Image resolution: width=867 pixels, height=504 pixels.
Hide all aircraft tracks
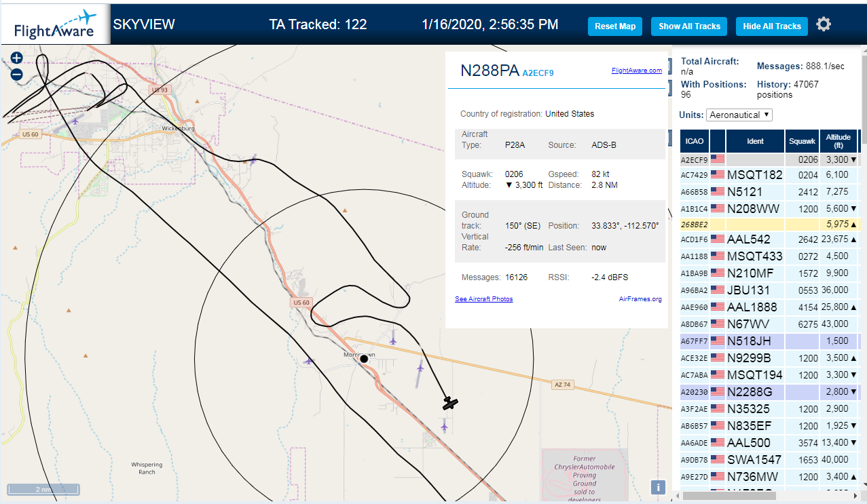coord(772,26)
